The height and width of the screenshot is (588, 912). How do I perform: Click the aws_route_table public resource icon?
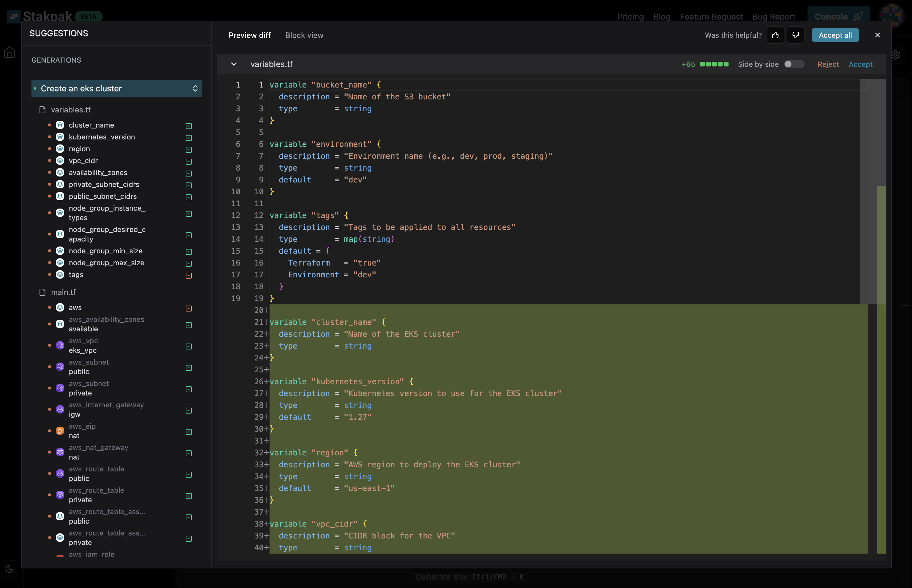[x=60, y=473]
